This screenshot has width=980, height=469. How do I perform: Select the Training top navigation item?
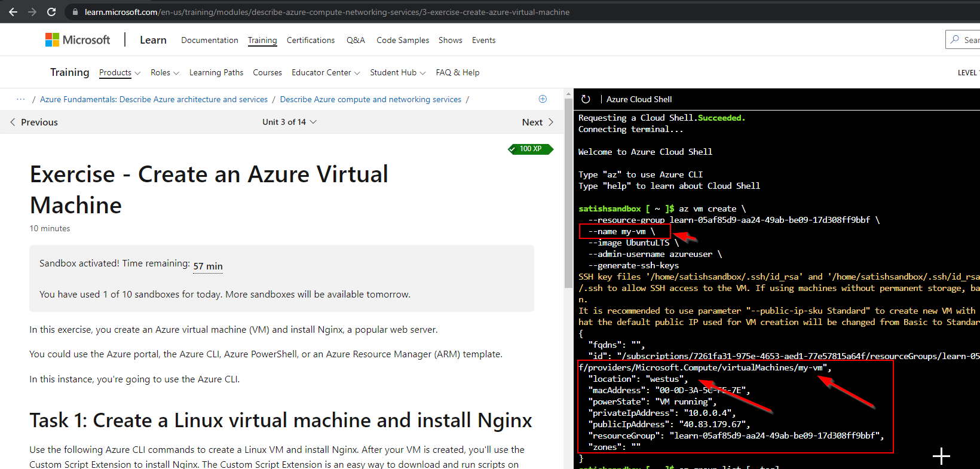(262, 40)
